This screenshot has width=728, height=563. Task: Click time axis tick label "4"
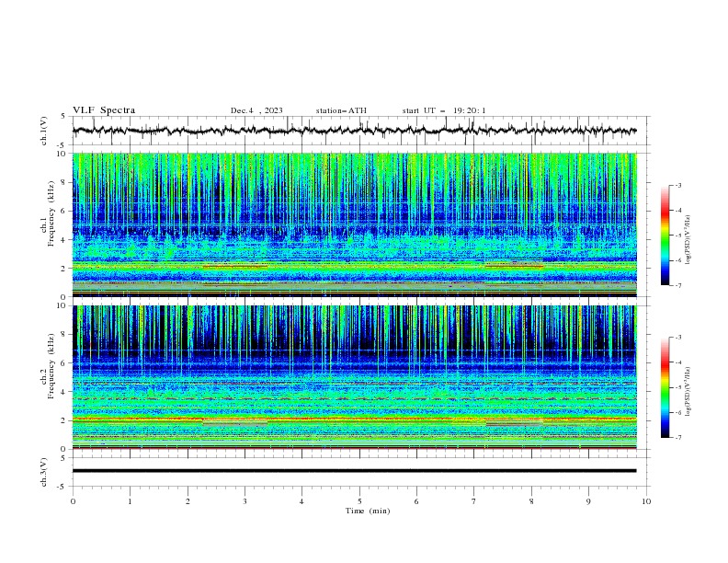pyautogui.click(x=301, y=501)
